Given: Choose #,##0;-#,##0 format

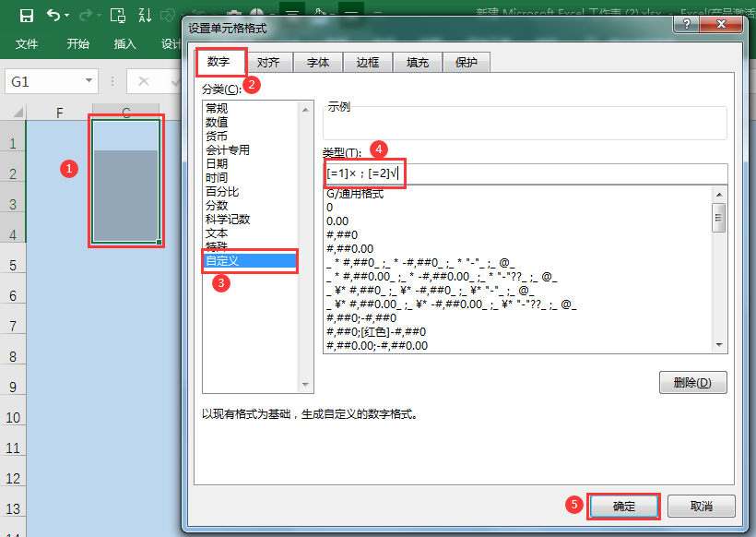Looking at the screenshot, I should click(361, 318).
